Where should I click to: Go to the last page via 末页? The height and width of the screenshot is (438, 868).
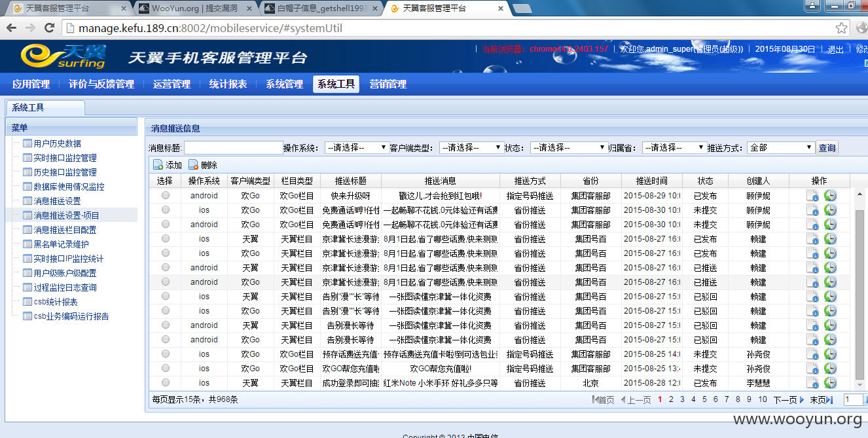coord(822,399)
